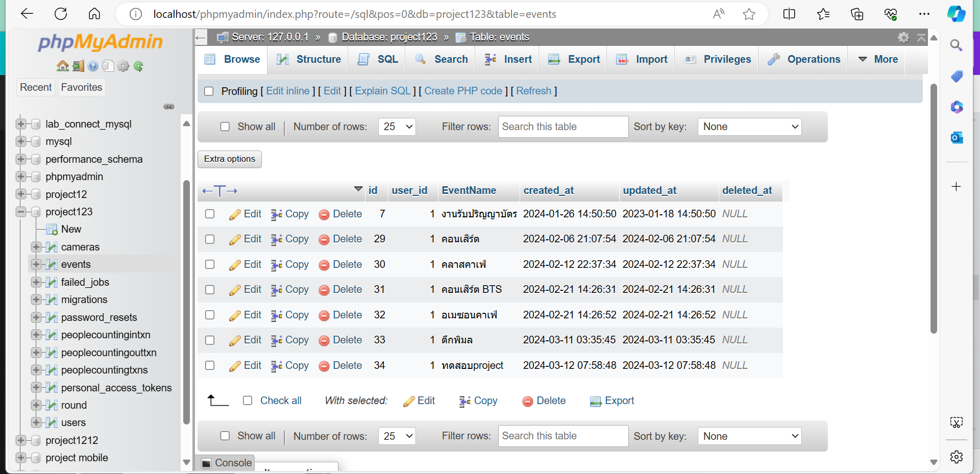Screen dimensions: 980x474
Task: Click the sidebar link chain icon
Action: click(169, 107)
